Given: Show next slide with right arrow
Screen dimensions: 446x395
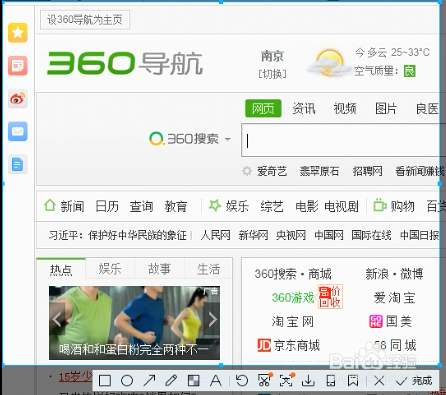Looking at the screenshot, I should coord(212,319).
